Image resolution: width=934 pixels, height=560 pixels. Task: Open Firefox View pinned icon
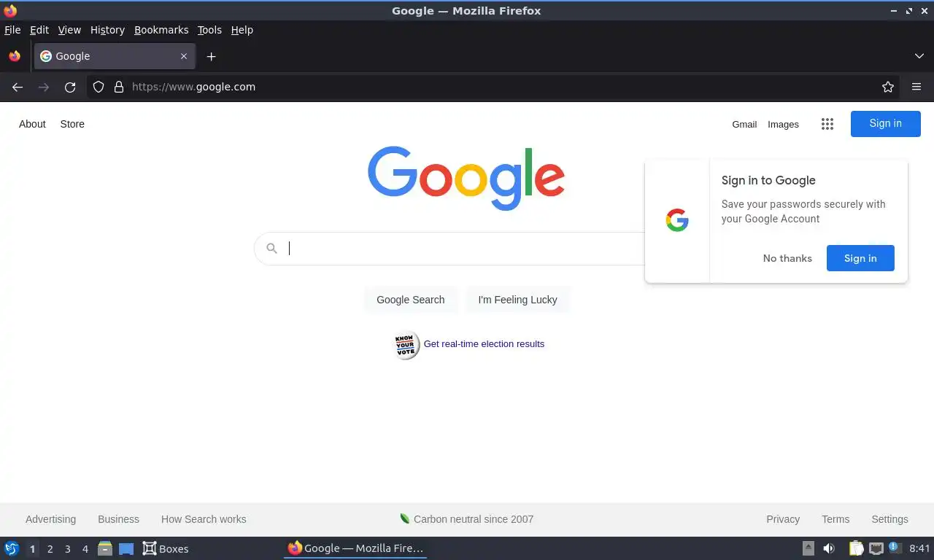pos(15,56)
